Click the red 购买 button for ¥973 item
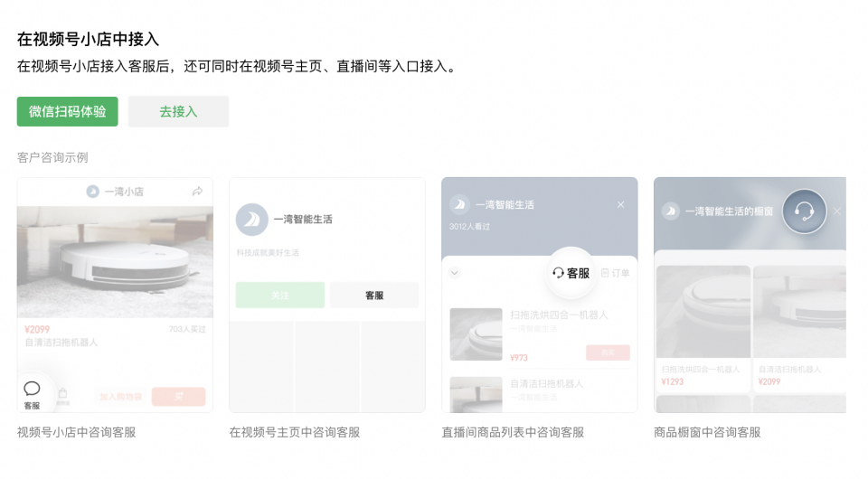The width and height of the screenshot is (868, 479). (608, 352)
